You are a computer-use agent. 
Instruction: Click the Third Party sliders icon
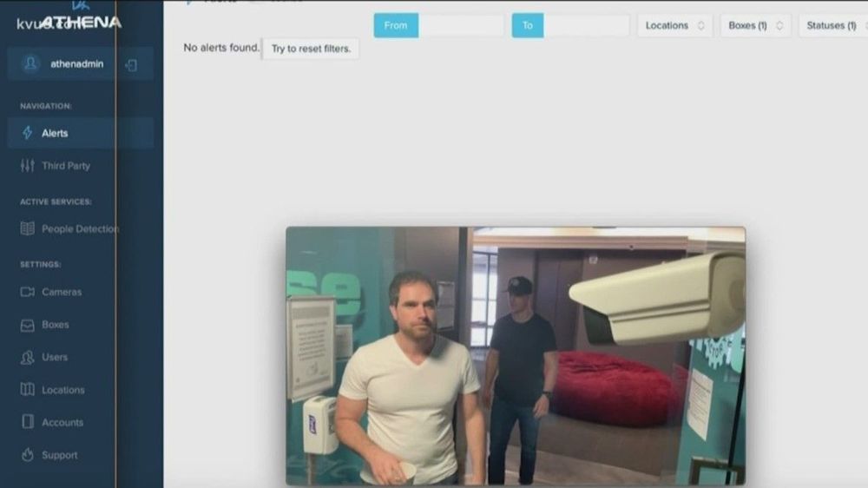pyautogui.click(x=27, y=166)
